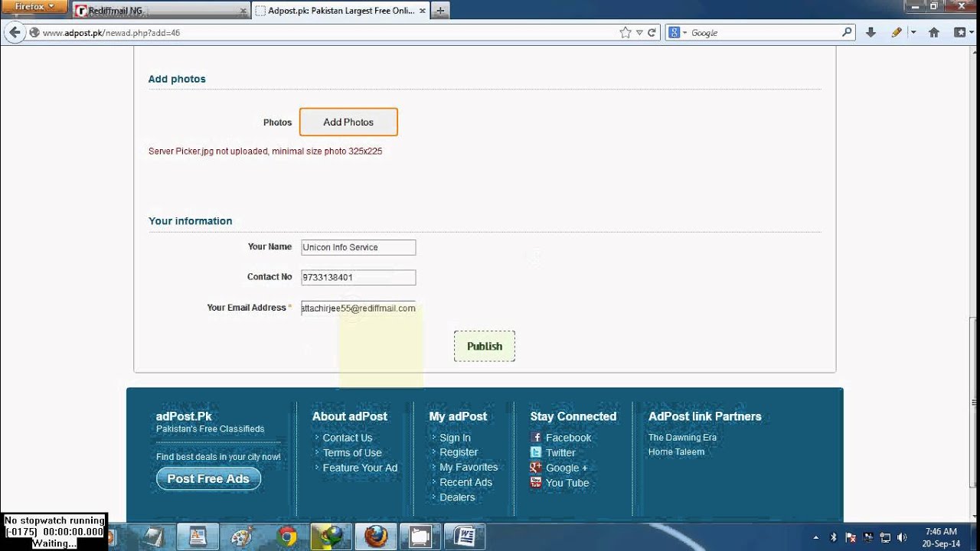Visit the Home Taleem partner link
This screenshot has width=980, height=551.
point(676,452)
